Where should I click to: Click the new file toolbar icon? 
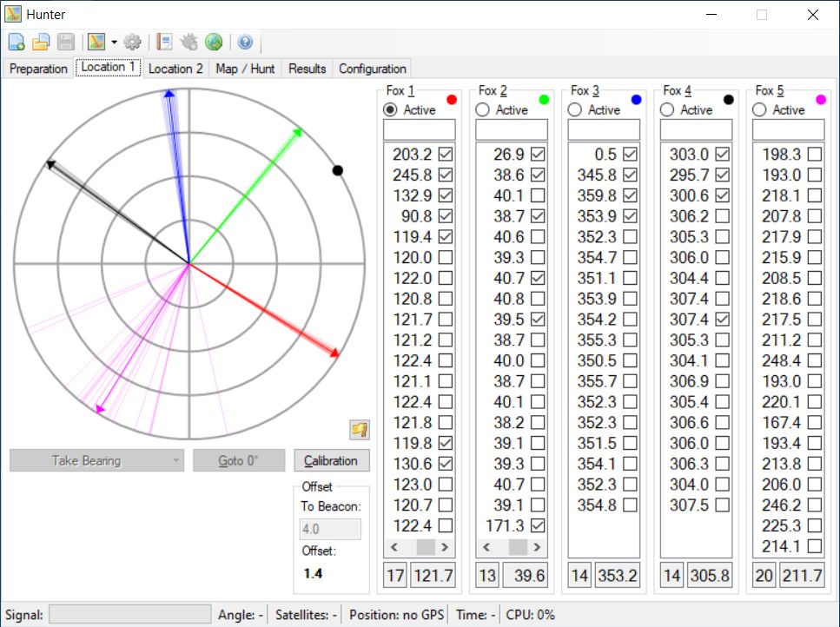[17, 42]
